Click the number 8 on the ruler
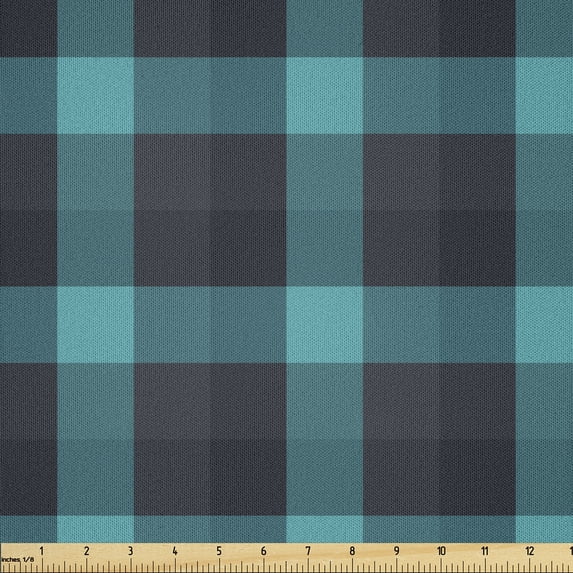Image resolution: width=573 pixels, height=573 pixels. coord(352,551)
